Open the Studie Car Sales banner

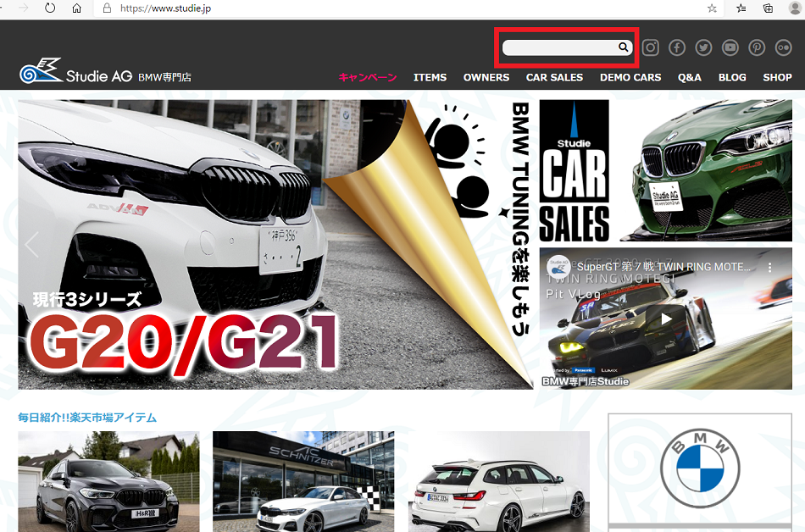pyautogui.click(x=574, y=170)
